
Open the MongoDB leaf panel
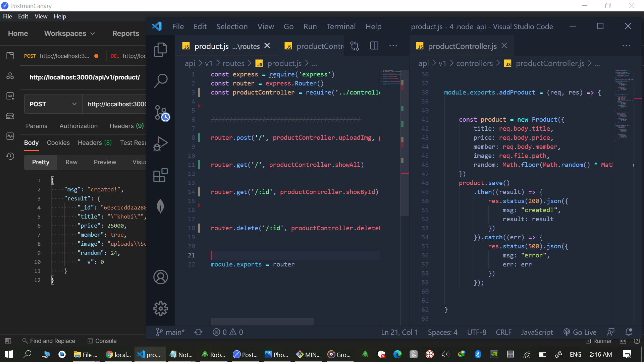160,206
